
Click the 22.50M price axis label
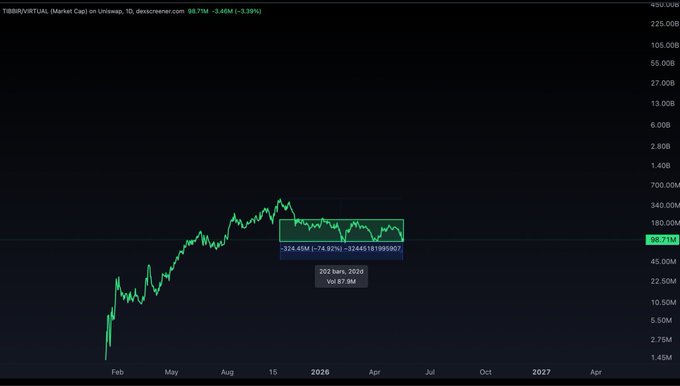(664, 281)
